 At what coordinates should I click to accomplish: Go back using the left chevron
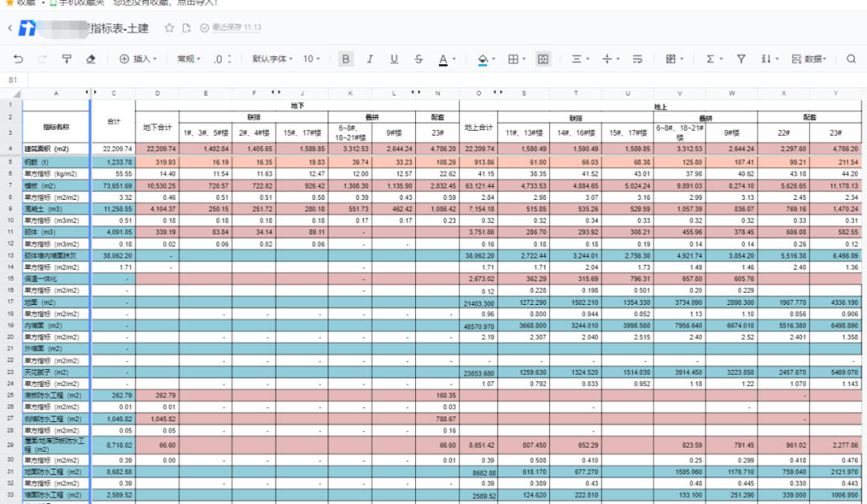tap(10, 28)
